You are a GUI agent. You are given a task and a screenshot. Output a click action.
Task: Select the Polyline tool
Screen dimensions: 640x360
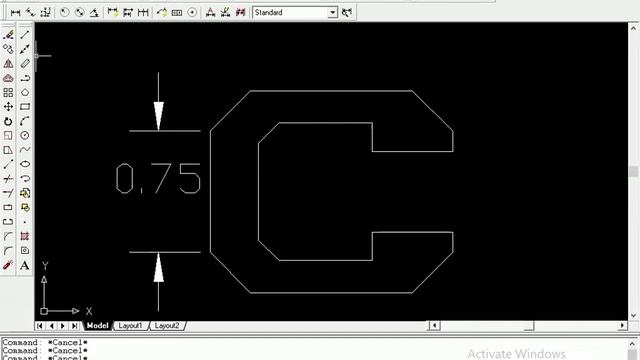coord(25,78)
